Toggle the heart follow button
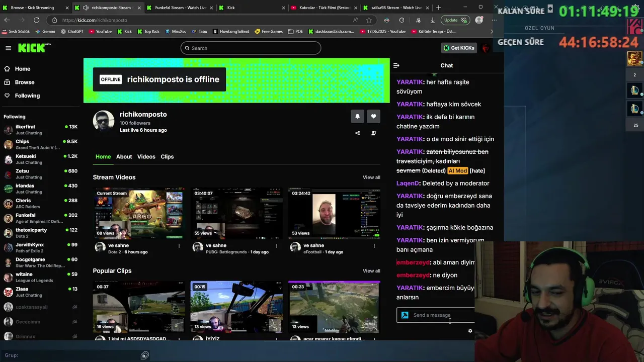 click(x=373, y=116)
